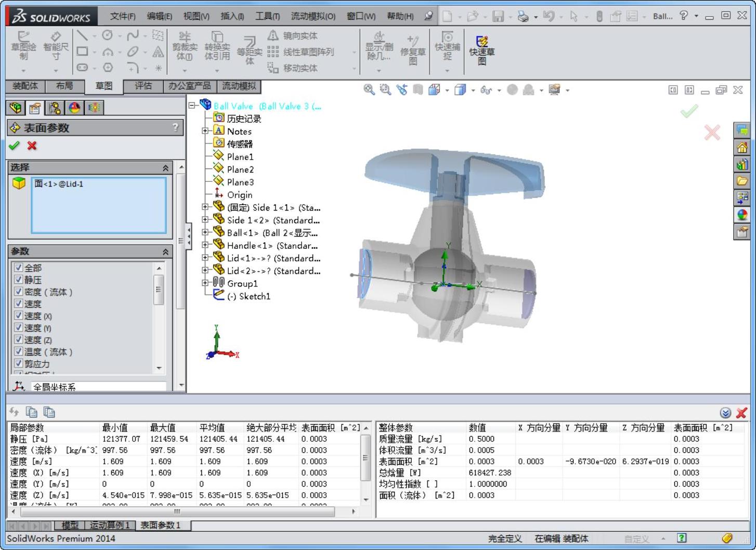The width and height of the screenshot is (756, 550).
Task: Expand the Handle<1> tree node
Action: 205,245
